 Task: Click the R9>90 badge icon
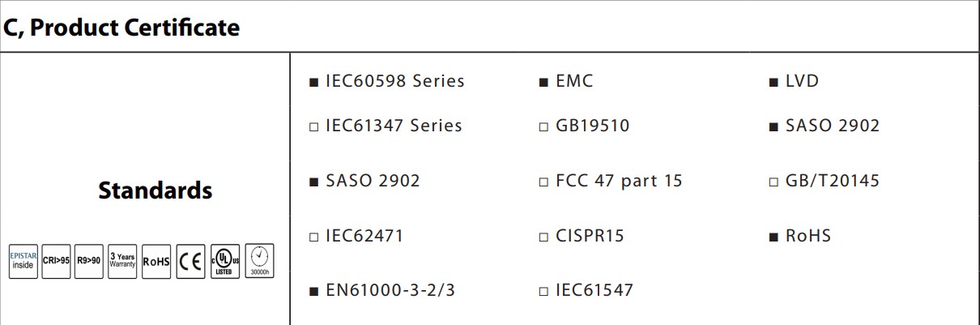(89, 261)
